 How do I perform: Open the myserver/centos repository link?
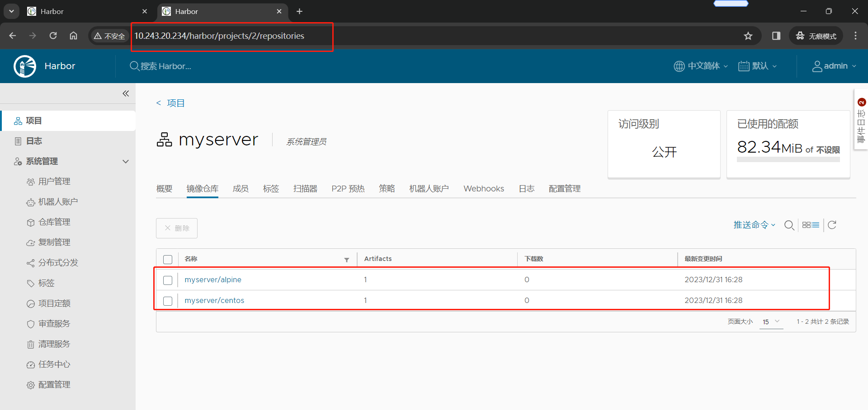[214, 301]
